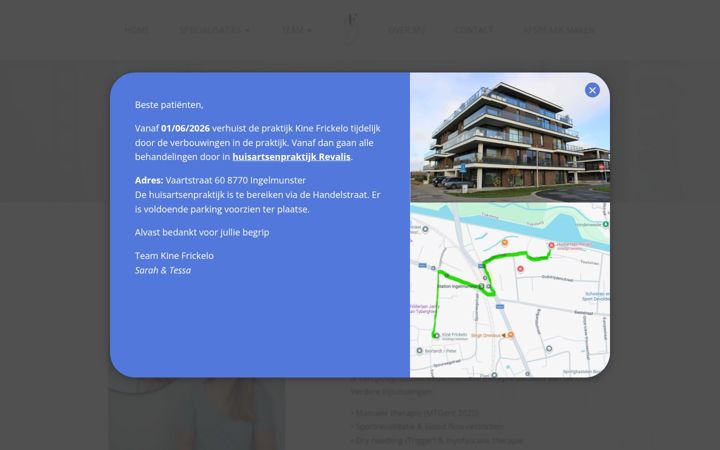Click the site logo in the header
This screenshot has width=720, height=450.
[352, 28]
